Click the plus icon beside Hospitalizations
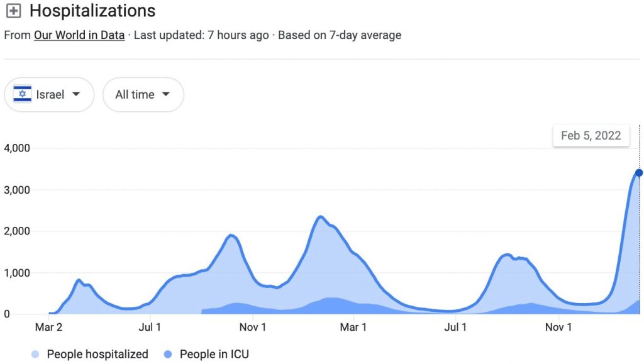 pyautogui.click(x=13, y=11)
